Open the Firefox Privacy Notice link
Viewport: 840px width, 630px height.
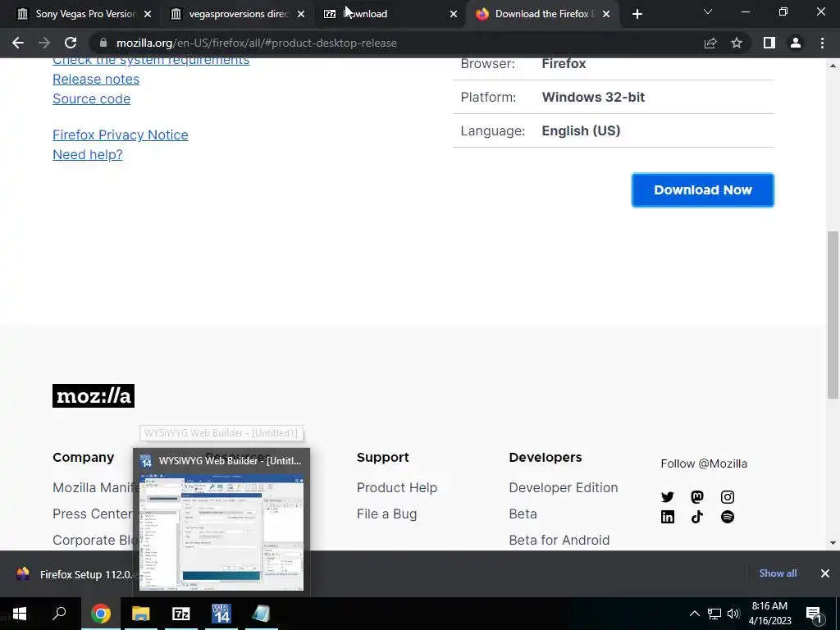coord(121,135)
